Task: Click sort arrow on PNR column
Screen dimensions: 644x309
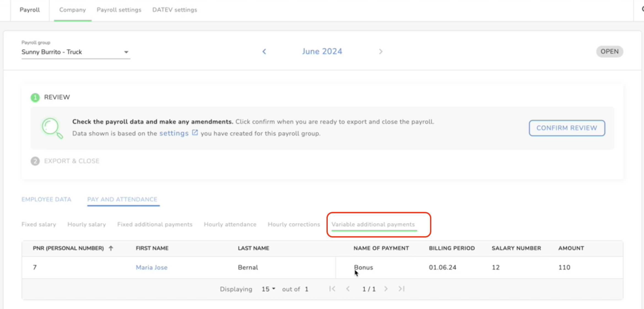Action: coord(111,248)
